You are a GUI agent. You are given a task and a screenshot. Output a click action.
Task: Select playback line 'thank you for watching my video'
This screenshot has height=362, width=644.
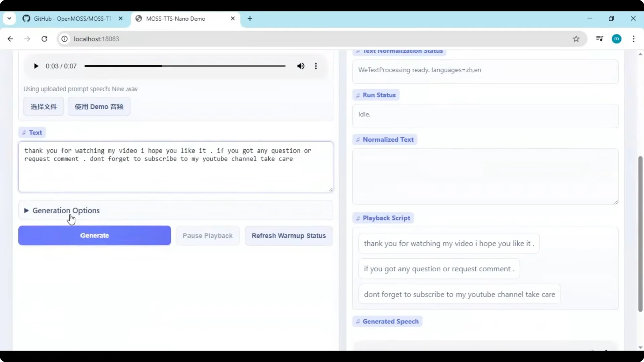[x=449, y=243]
